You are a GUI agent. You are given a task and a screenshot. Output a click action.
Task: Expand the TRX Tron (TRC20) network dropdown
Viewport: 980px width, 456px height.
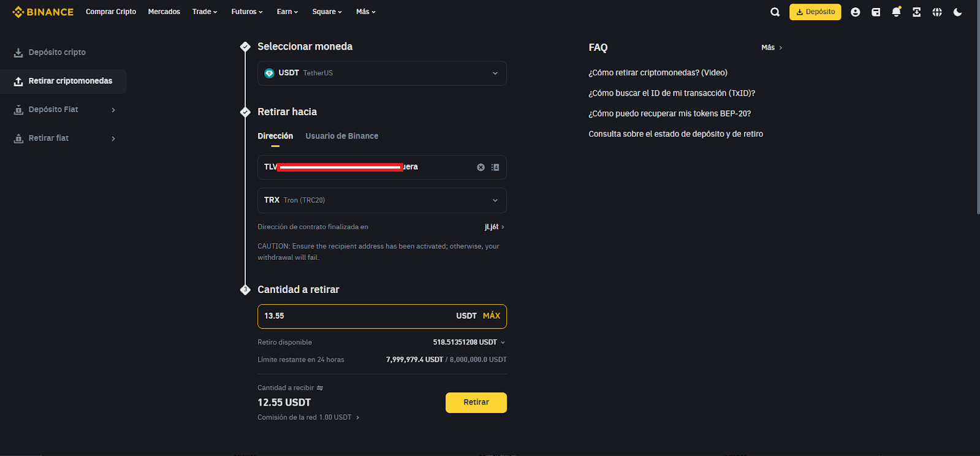[x=382, y=200]
